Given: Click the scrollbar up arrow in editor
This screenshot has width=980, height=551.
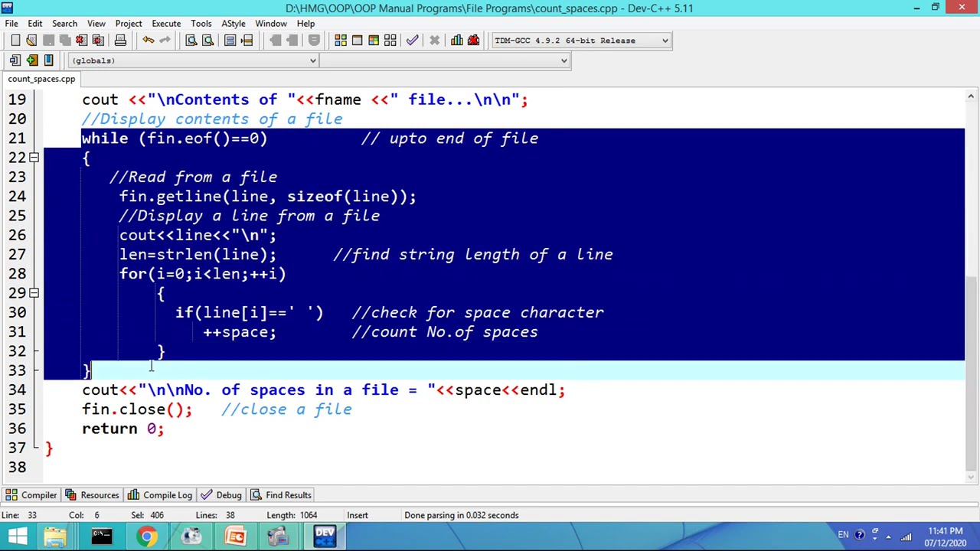Looking at the screenshot, I should click(x=971, y=97).
